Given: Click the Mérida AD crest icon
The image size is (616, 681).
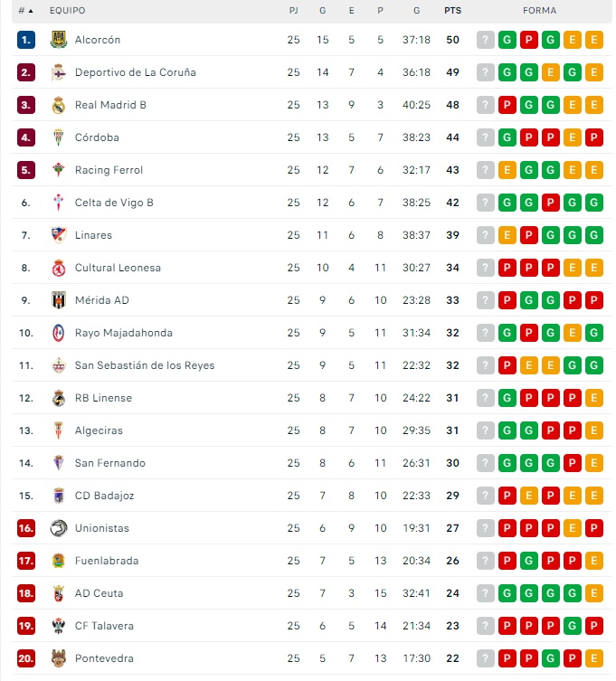Looking at the screenshot, I should pos(59,300).
